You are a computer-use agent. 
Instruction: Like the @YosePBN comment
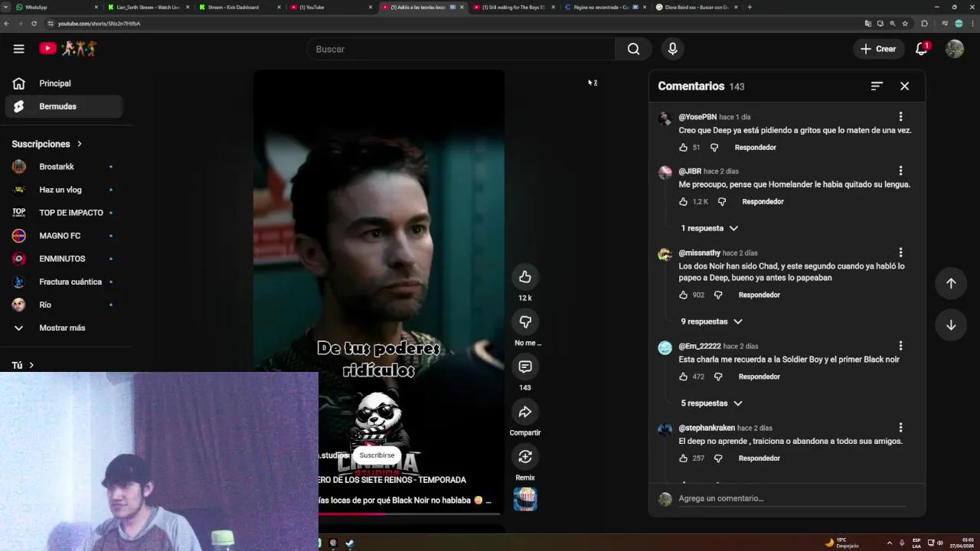click(684, 148)
